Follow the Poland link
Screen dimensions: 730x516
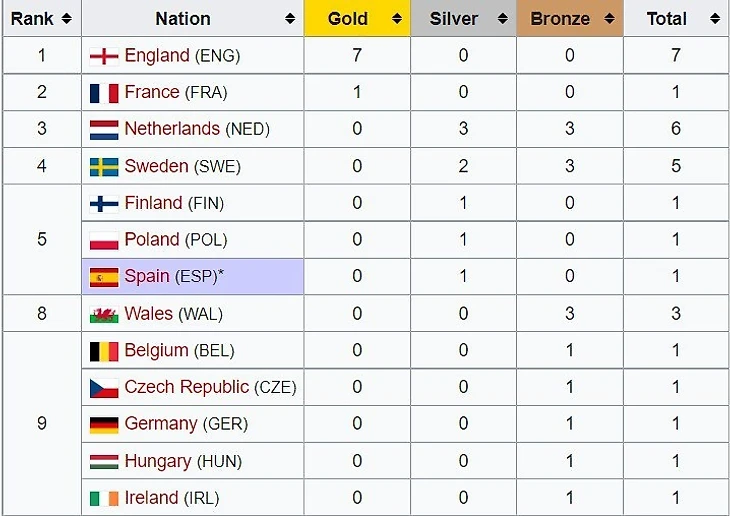[151, 240]
